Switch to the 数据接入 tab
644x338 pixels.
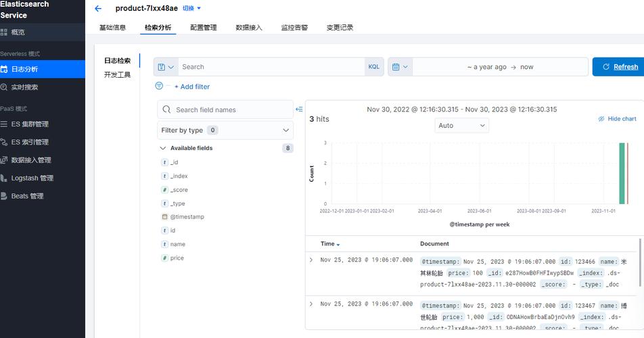coord(249,28)
